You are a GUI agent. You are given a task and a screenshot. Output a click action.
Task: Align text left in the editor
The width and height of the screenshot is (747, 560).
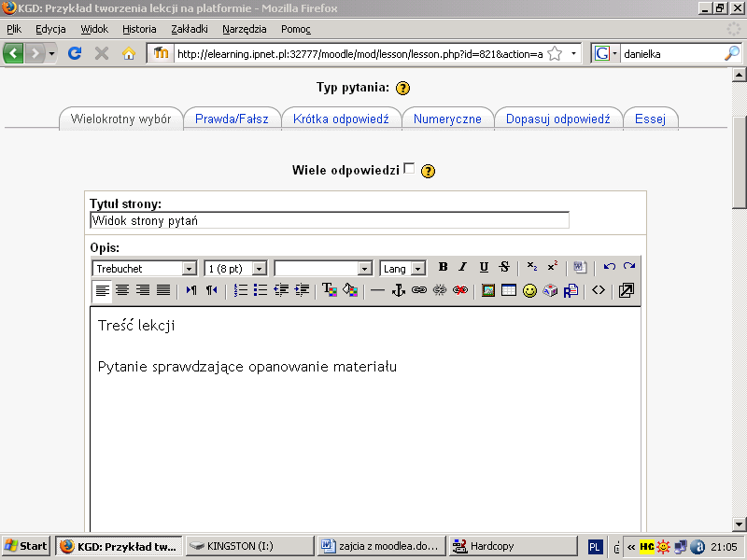point(102,290)
